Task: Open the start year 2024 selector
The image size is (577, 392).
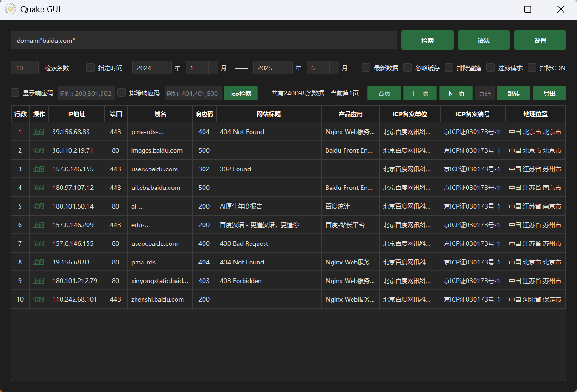Action: click(152, 68)
